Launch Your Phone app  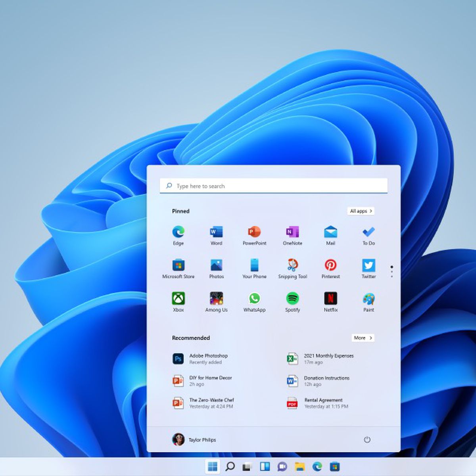pos(254,269)
